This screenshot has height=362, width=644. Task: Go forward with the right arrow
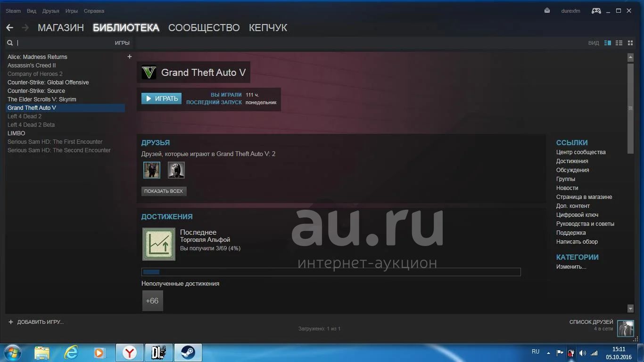[x=25, y=28]
